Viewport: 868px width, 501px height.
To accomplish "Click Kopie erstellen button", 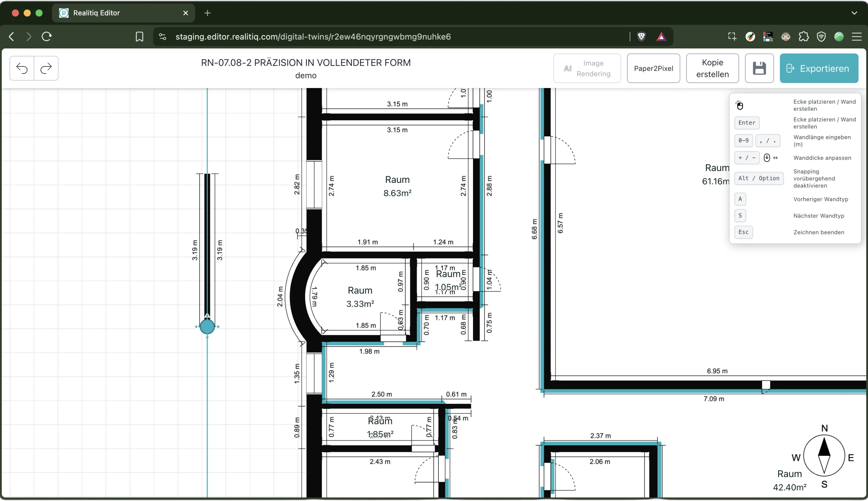I will [712, 68].
